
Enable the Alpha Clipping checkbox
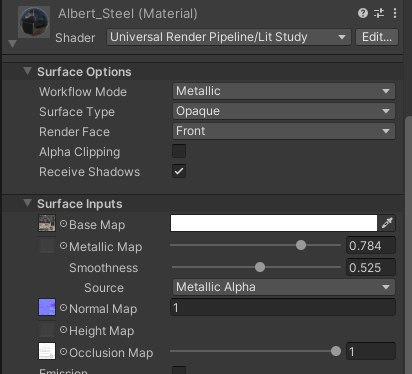pyautogui.click(x=179, y=151)
